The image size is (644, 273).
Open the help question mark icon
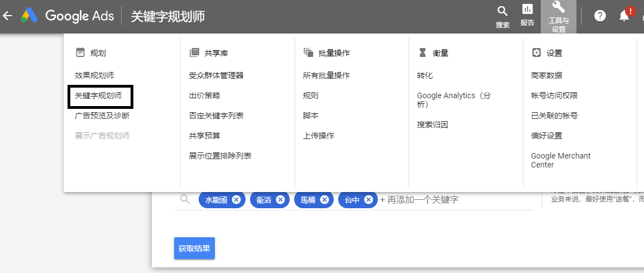click(x=600, y=16)
